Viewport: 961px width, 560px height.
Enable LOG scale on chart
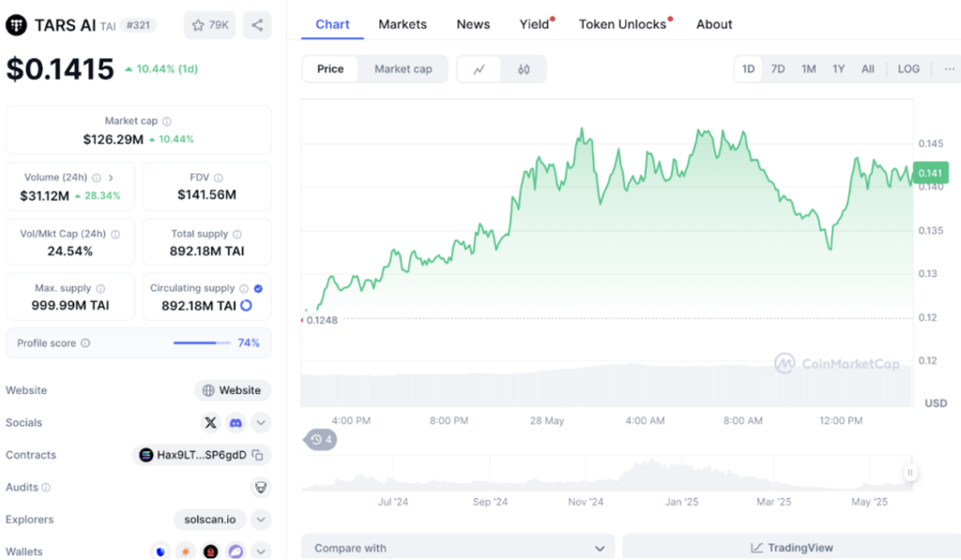(908, 69)
